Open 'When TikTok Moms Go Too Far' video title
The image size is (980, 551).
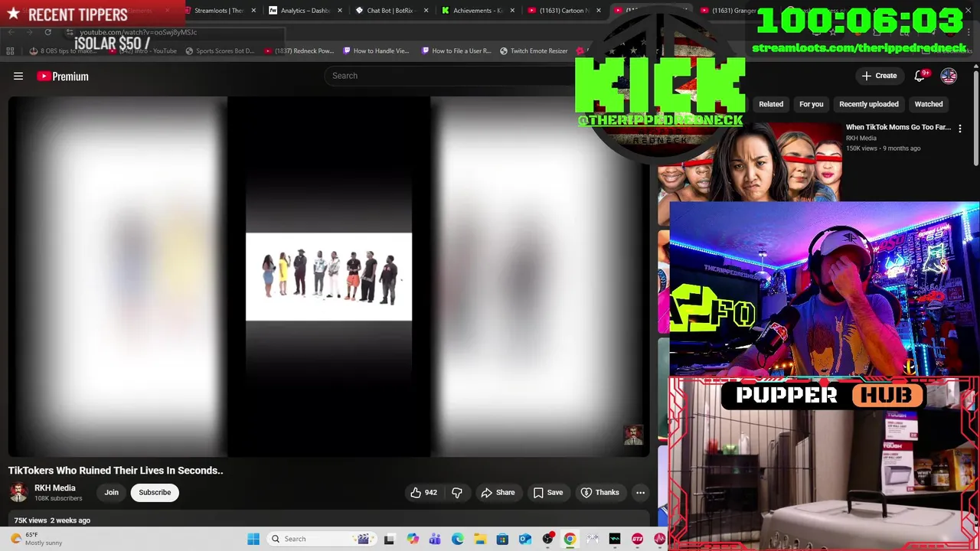point(898,127)
